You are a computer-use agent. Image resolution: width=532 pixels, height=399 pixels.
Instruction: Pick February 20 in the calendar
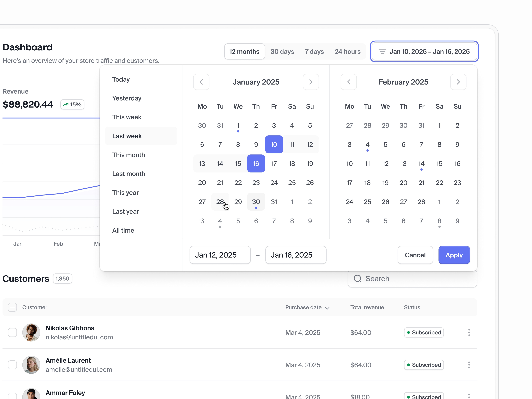403,183
